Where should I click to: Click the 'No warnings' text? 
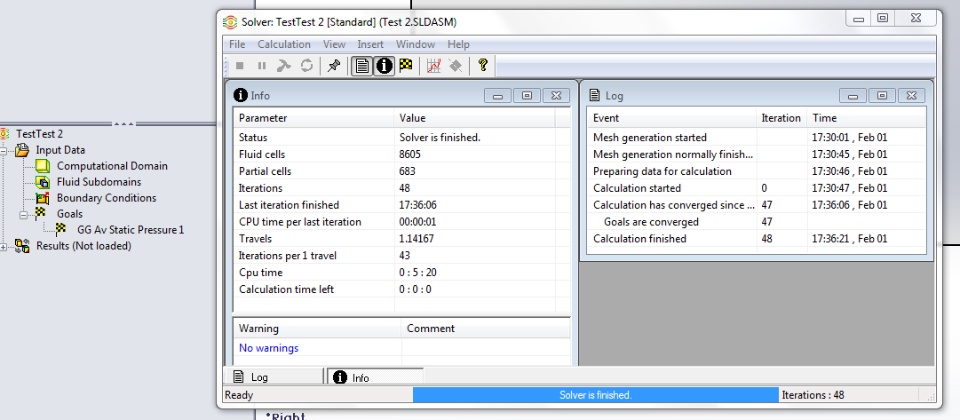(269, 348)
